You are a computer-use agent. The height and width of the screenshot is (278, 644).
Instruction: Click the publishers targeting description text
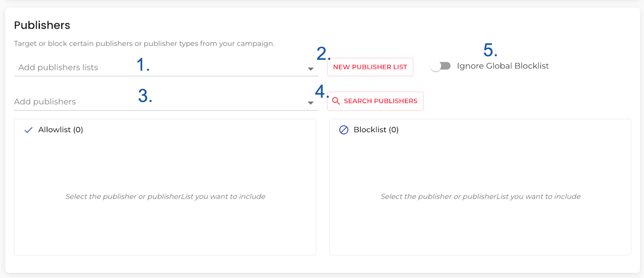click(144, 44)
